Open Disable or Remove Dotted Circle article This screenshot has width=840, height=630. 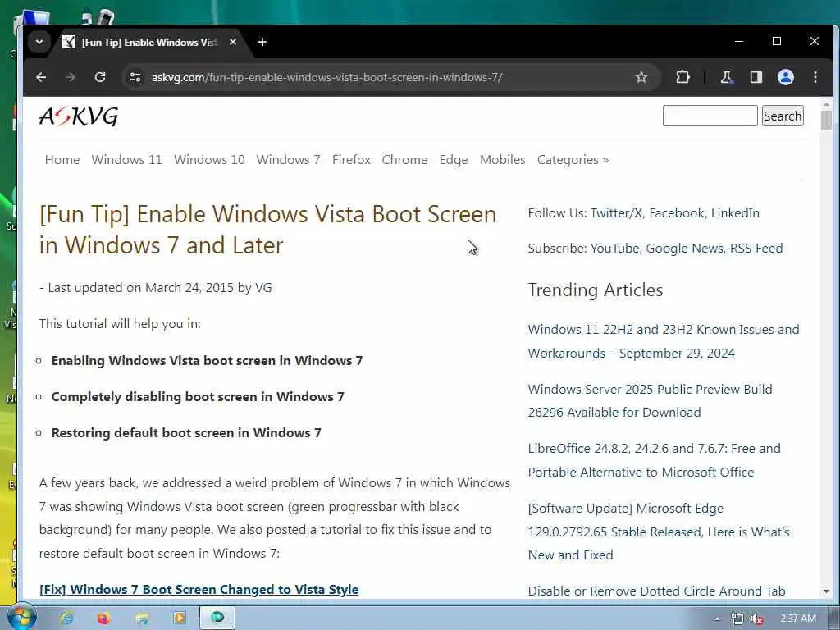(x=657, y=591)
